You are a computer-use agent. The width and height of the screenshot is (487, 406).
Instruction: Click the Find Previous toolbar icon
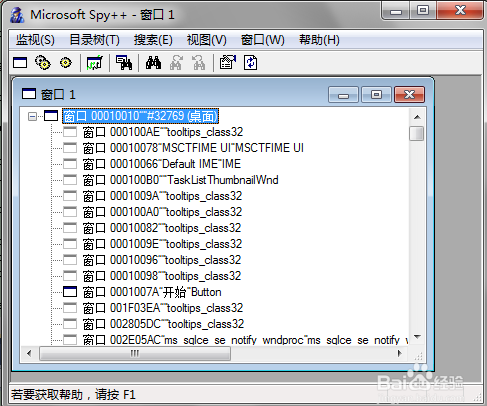pyautogui.click(x=199, y=63)
